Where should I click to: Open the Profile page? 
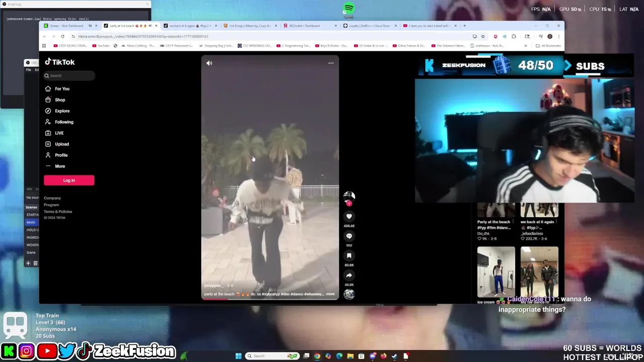pyautogui.click(x=56, y=155)
